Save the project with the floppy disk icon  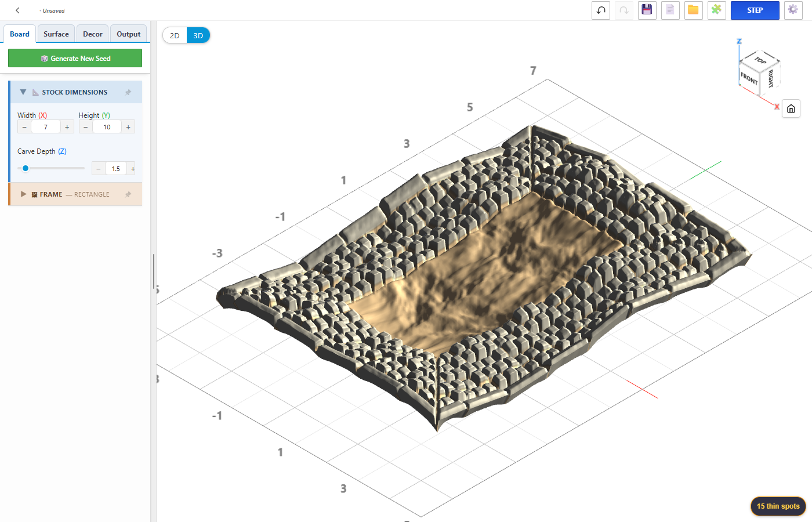pyautogui.click(x=647, y=10)
